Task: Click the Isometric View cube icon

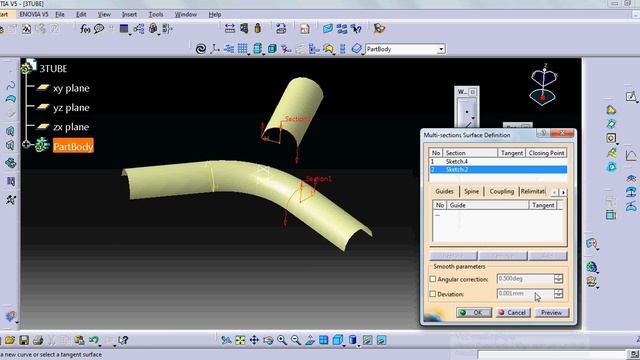Action: click(337, 340)
